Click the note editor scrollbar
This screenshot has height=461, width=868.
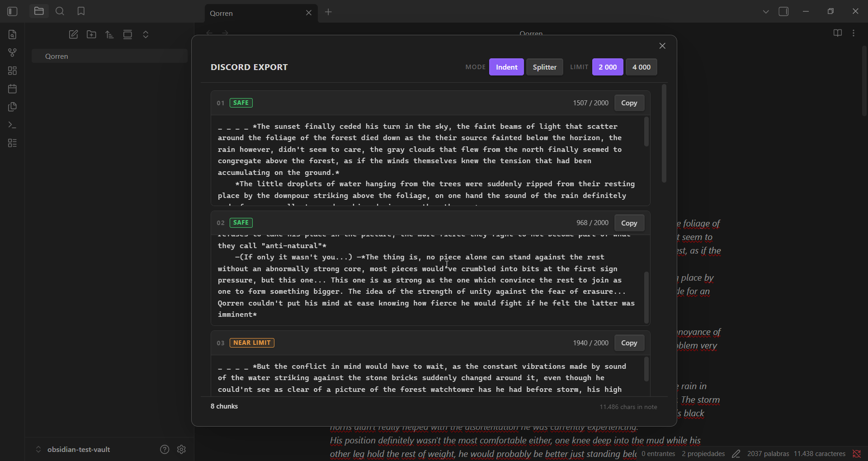[x=864, y=80]
